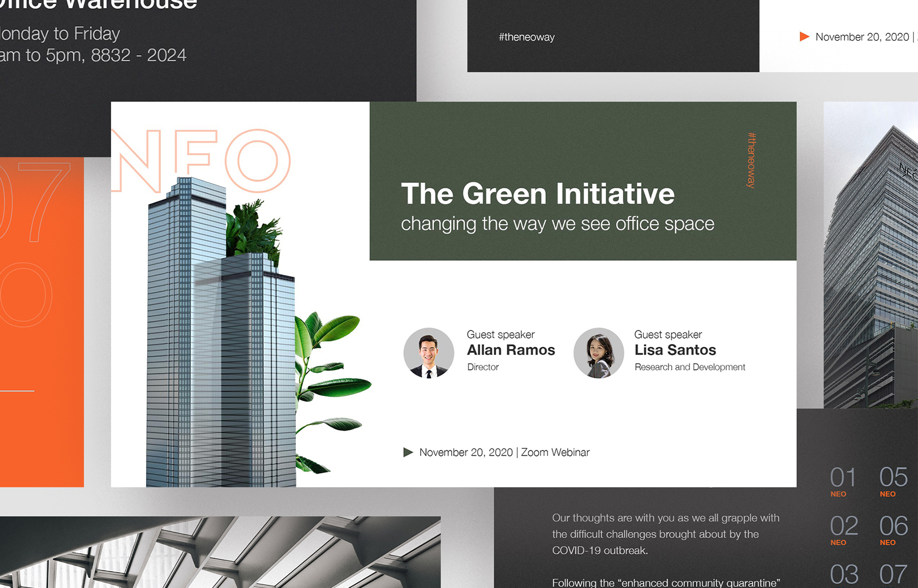Click the grey office tower photo on the right

(x=871, y=255)
